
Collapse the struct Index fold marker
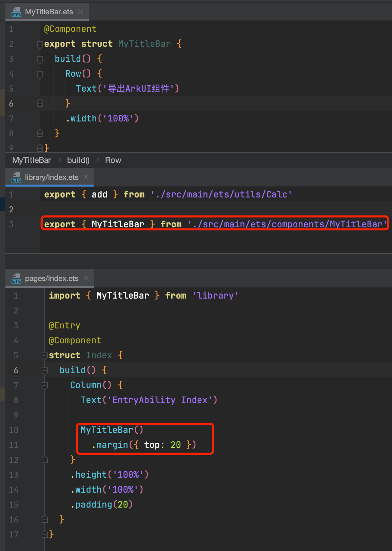(x=45, y=356)
